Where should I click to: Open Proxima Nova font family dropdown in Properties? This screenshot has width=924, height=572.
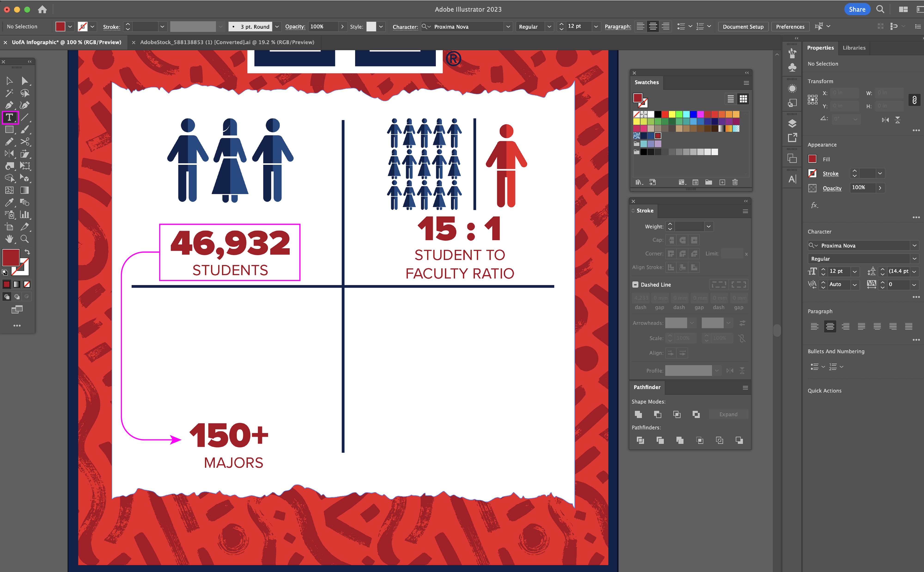914,245
